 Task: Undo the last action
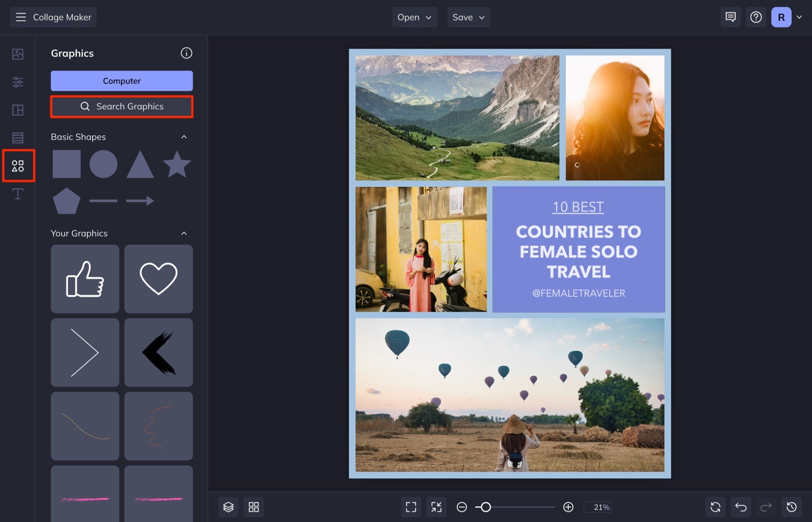[740, 506]
